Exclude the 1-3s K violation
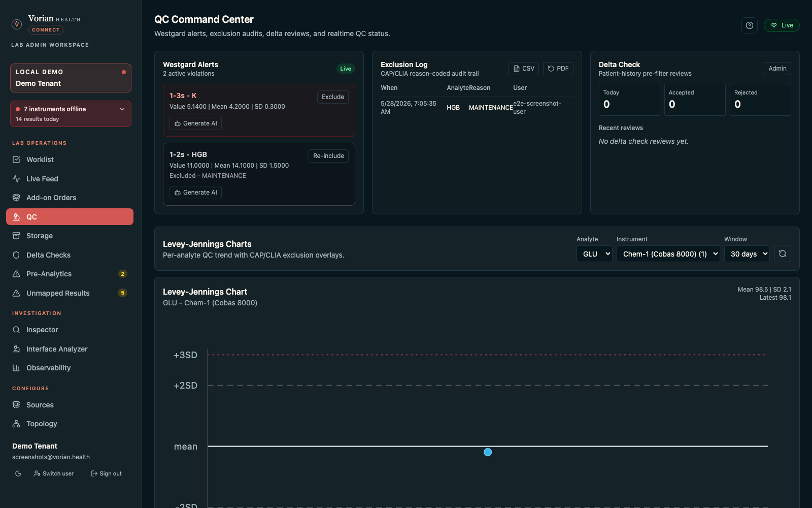 [333, 97]
